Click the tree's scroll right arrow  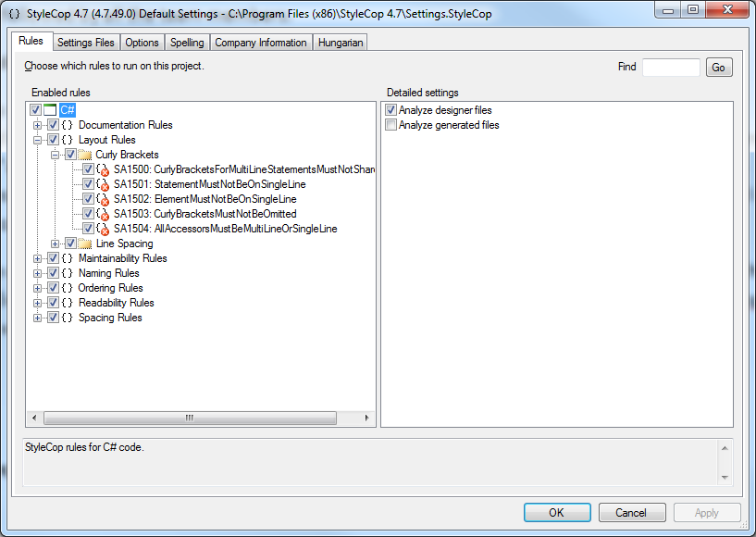[367, 418]
